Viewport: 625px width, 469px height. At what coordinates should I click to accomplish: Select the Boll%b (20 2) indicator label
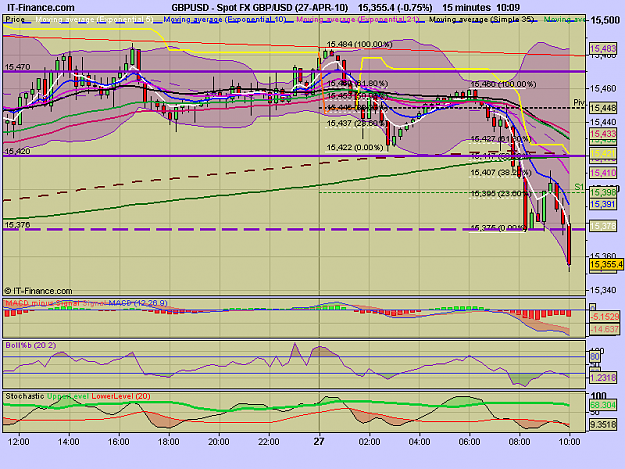point(31,345)
